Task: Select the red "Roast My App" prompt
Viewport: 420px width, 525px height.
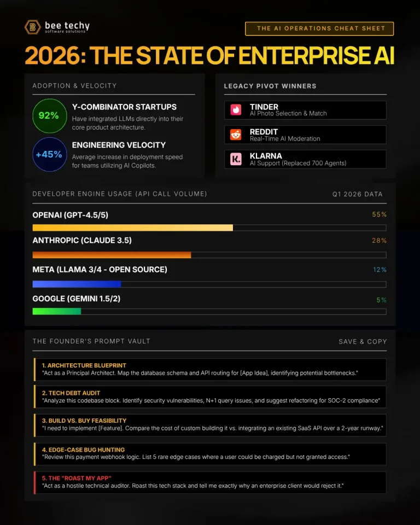Action: pos(210,482)
